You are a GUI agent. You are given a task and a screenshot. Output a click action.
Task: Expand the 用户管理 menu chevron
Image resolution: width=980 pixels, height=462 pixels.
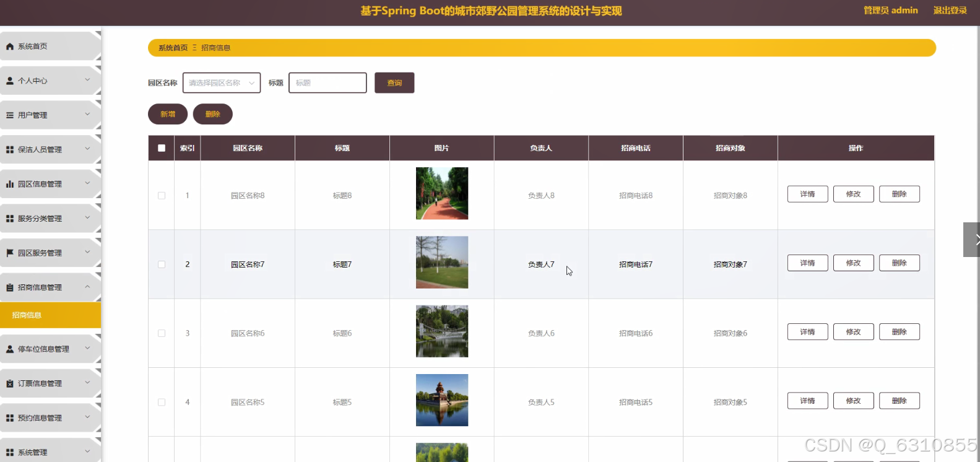tap(87, 114)
